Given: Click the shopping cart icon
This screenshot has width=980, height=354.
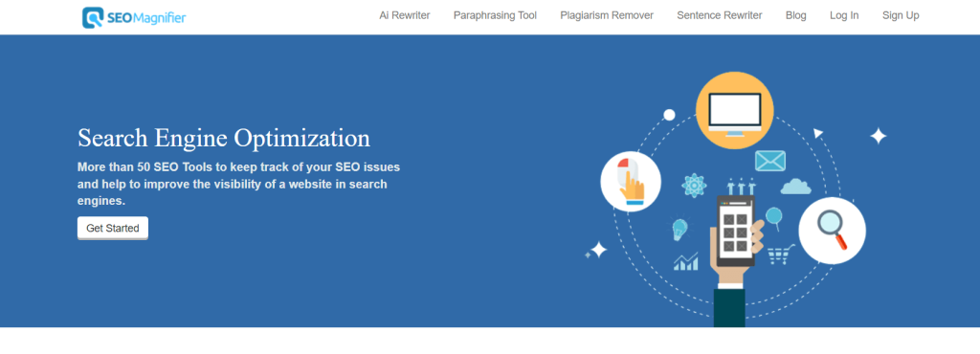Looking at the screenshot, I should (x=781, y=254).
